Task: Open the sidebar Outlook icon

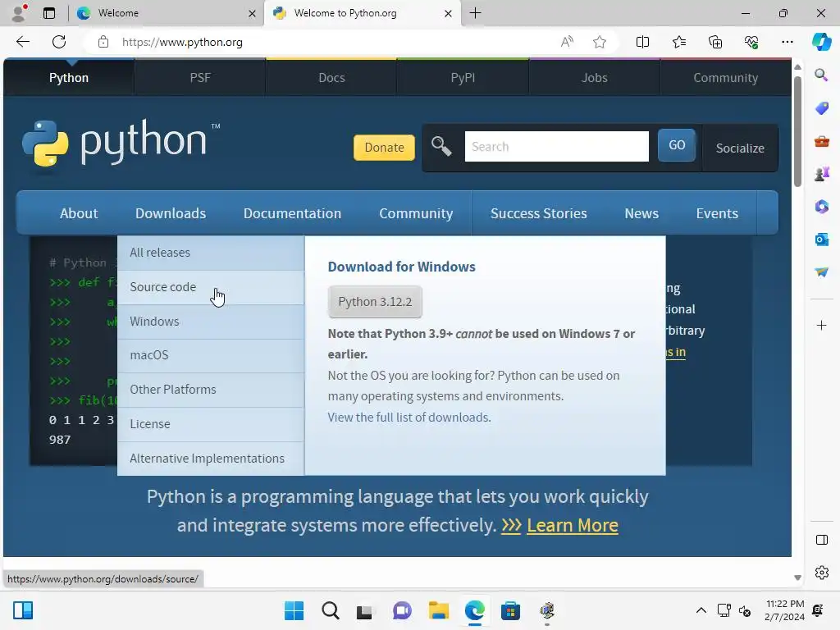Action: coord(821,240)
